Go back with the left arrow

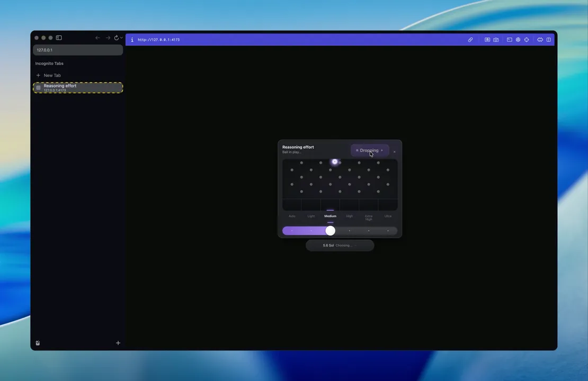(x=97, y=38)
